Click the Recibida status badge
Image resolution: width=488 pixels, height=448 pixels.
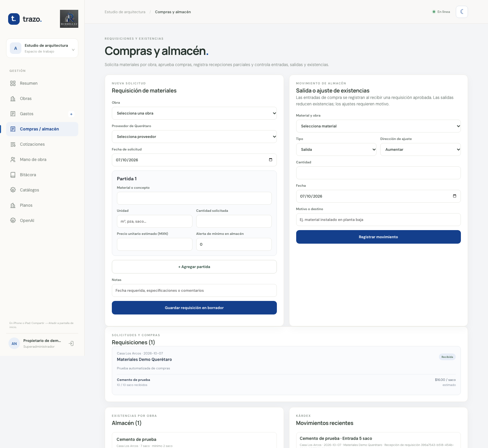point(447,357)
